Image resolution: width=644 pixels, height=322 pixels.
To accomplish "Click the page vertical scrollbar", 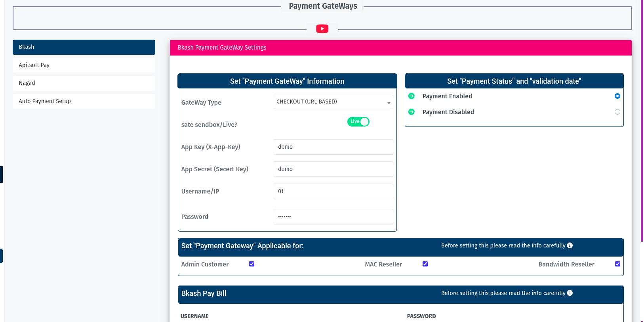I will (x=642, y=121).
